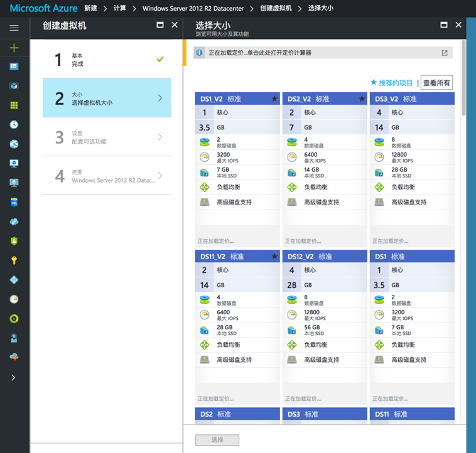Click the 选择大小 blade vertical scrollbar

(463, 78)
